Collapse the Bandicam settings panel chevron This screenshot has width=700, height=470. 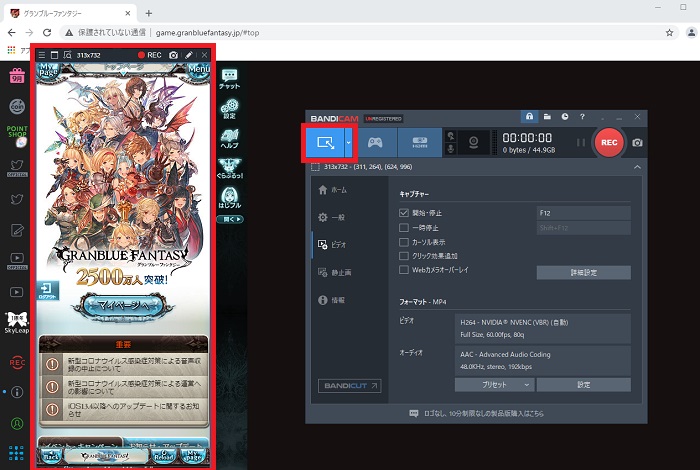click(x=637, y=167)
